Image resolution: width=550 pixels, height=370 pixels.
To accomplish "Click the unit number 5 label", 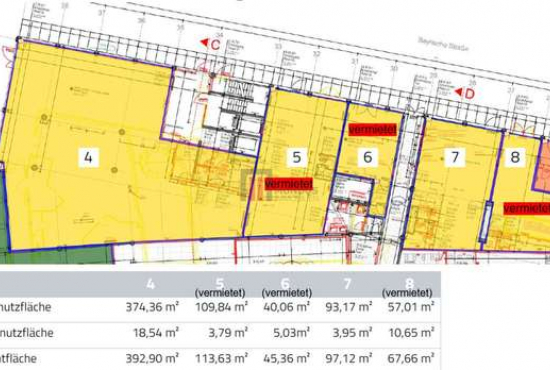I will coord(296,157).
